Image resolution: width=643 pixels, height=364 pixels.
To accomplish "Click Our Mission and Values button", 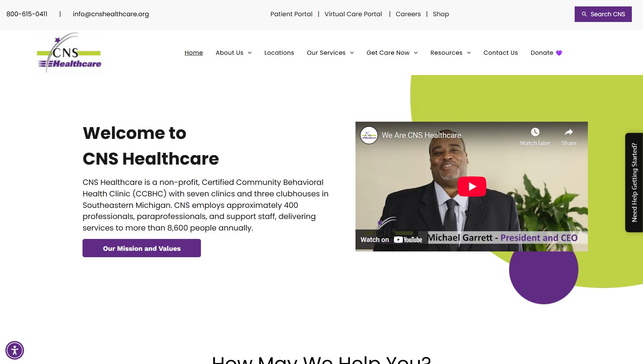I will (142, 248).
